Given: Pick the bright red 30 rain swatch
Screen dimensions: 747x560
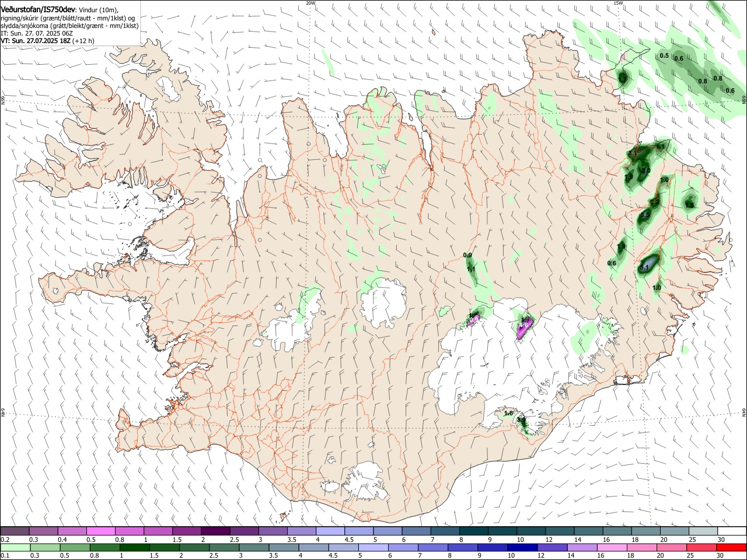Looking at the screenshot, I should point(731,548).
